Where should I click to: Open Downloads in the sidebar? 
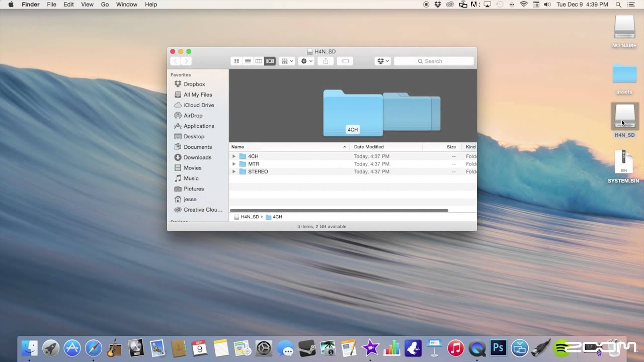[197, 157]
